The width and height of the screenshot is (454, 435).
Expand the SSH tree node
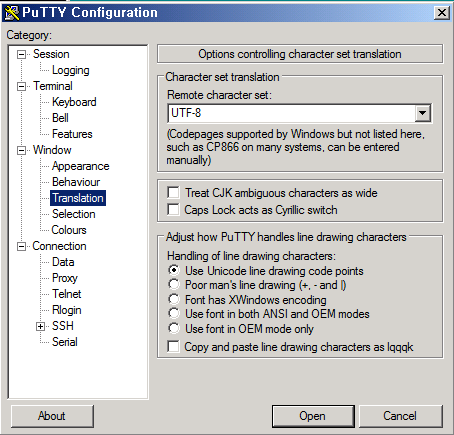(x=40, y=326)
